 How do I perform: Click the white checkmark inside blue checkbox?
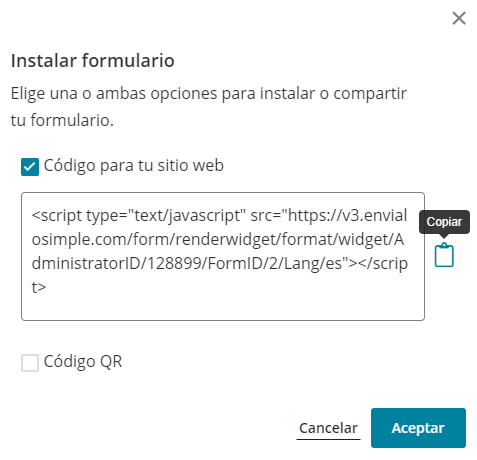(30, 167)
